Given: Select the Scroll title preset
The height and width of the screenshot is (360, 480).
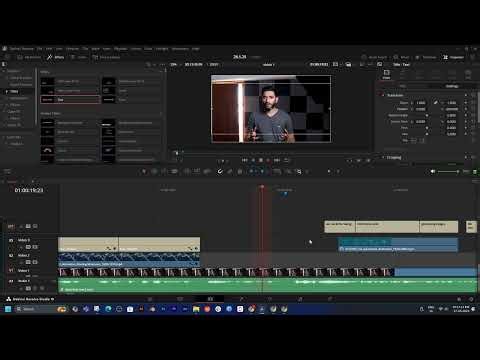Looking at the screenshot, I should coord(131,90).
